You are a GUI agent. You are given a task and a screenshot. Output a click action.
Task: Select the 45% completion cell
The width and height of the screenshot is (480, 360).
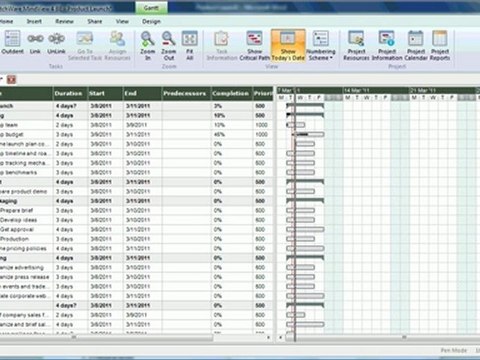pyautogui.click(x=232, y=135)
